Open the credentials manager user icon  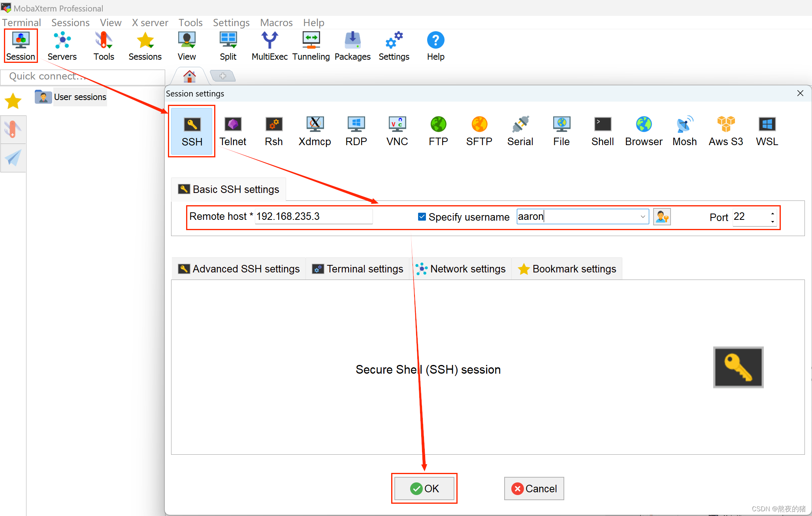pyautogui.click(x=662, y=217)
